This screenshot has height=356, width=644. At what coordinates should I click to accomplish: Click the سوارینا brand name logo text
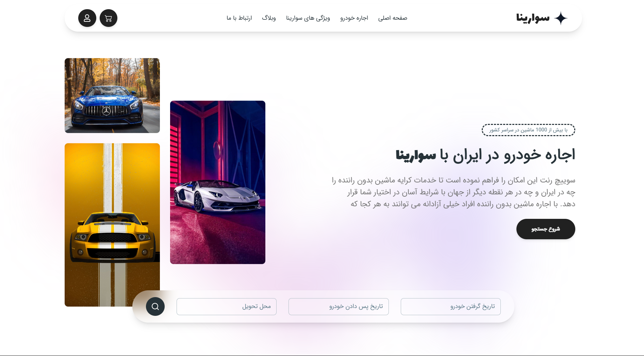pyautogui.click(x=533, y=18)
